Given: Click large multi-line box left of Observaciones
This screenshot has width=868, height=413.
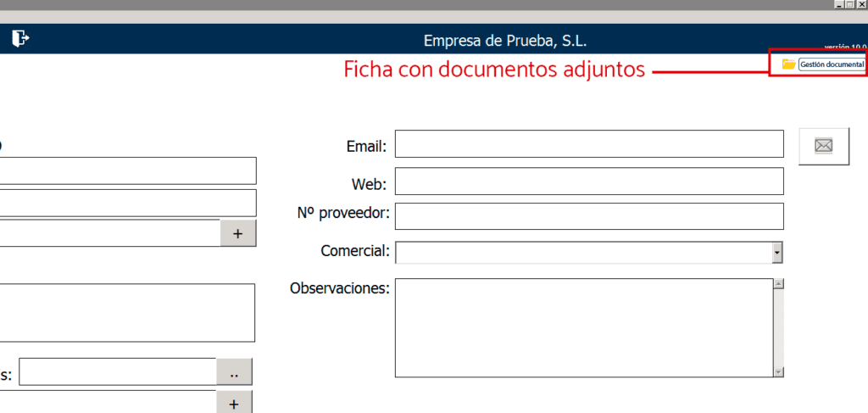Looking at the screenshot, I should pos(127,312).
